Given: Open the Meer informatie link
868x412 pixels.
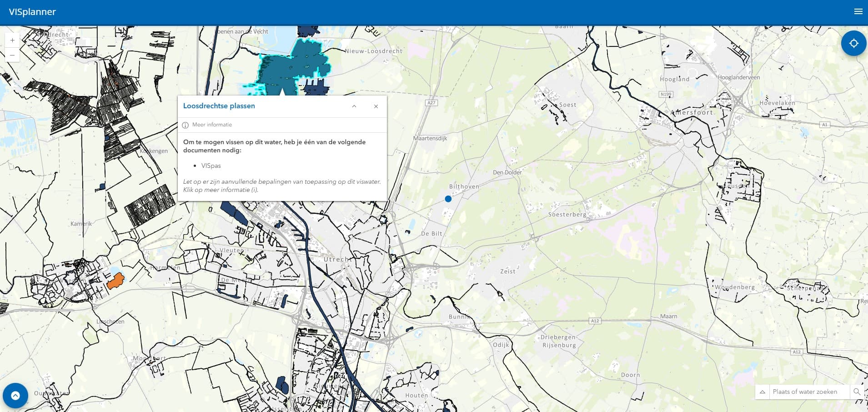Looking at the screenshot, I should point(212,125).
